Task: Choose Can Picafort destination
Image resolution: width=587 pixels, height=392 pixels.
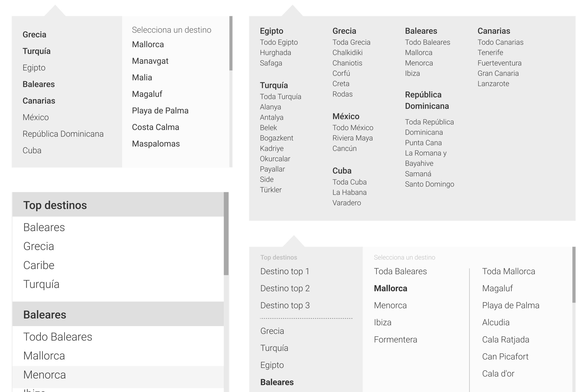Action: tap(505, 356)
